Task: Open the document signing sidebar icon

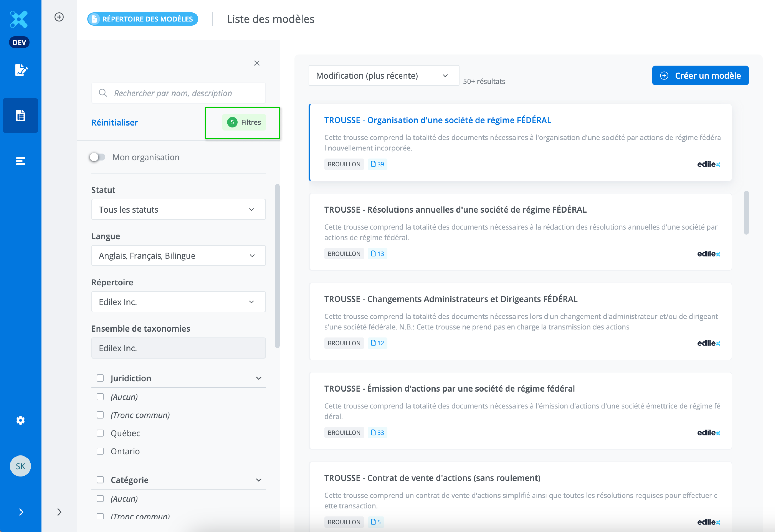Action: tap(21, 70)
